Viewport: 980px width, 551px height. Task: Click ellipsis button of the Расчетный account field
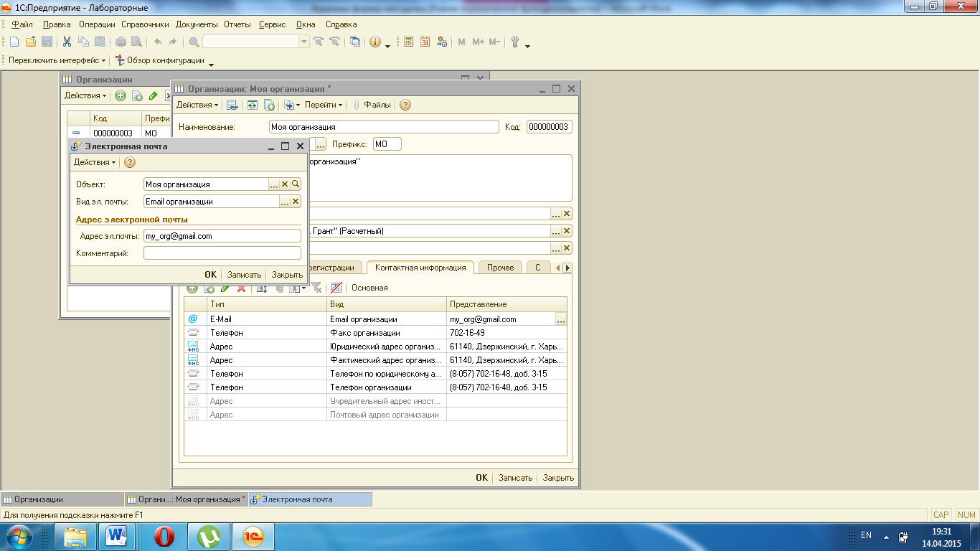[x=556, y=231]
